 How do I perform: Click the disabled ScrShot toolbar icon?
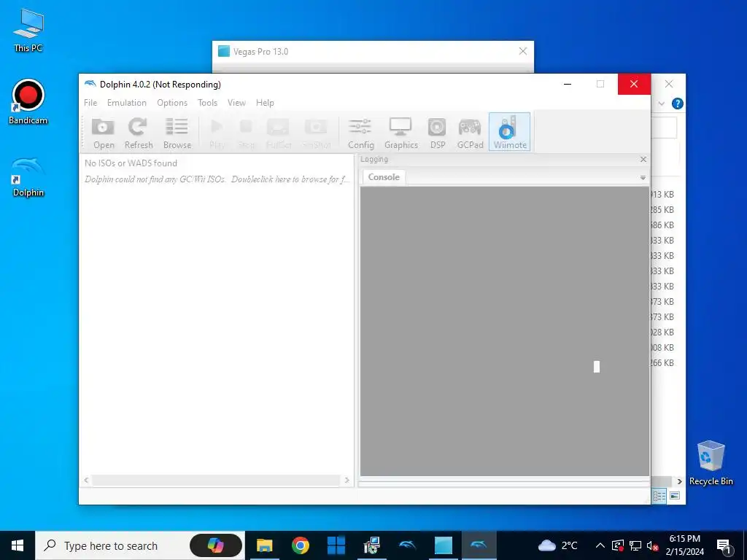tap(316, 133)
